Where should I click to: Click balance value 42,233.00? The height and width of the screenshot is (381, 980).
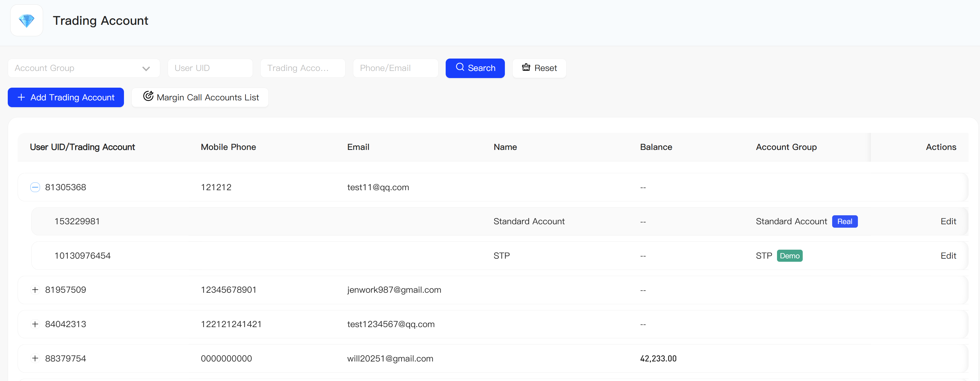tap(658, 358)
